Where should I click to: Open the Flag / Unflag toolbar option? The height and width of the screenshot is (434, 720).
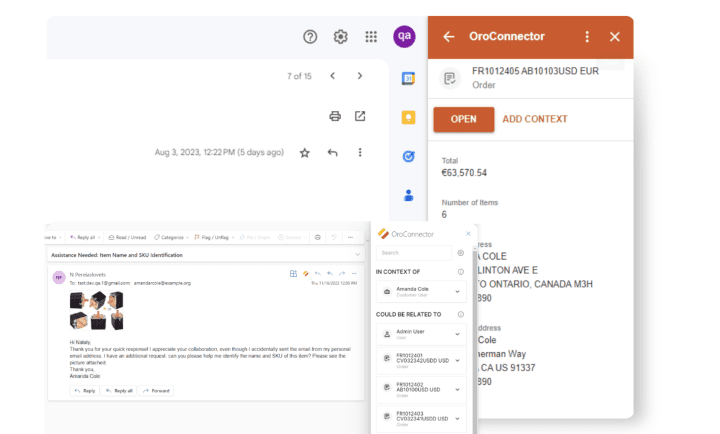[214, 237]
